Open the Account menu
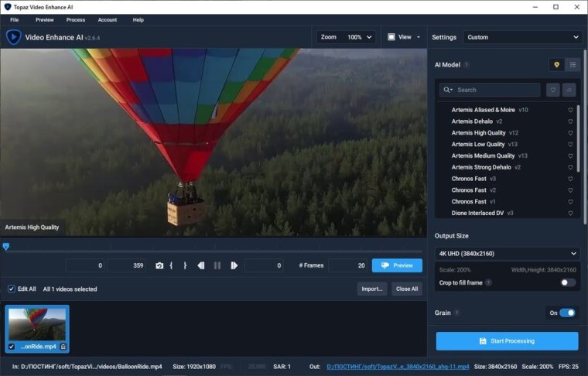This screenshot has width=588, height=376. (x=108, y=19)
